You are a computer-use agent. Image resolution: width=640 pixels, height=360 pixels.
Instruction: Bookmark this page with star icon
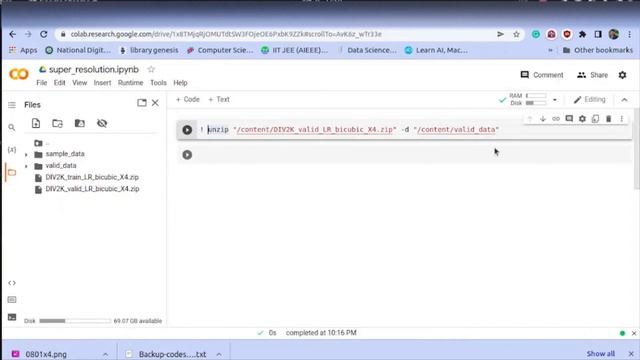click(516, 34)
